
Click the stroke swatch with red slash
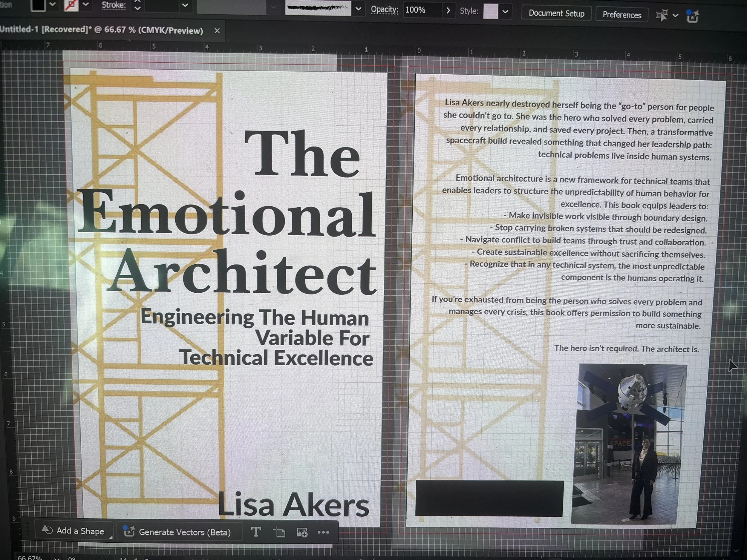[x=72, y=5]
